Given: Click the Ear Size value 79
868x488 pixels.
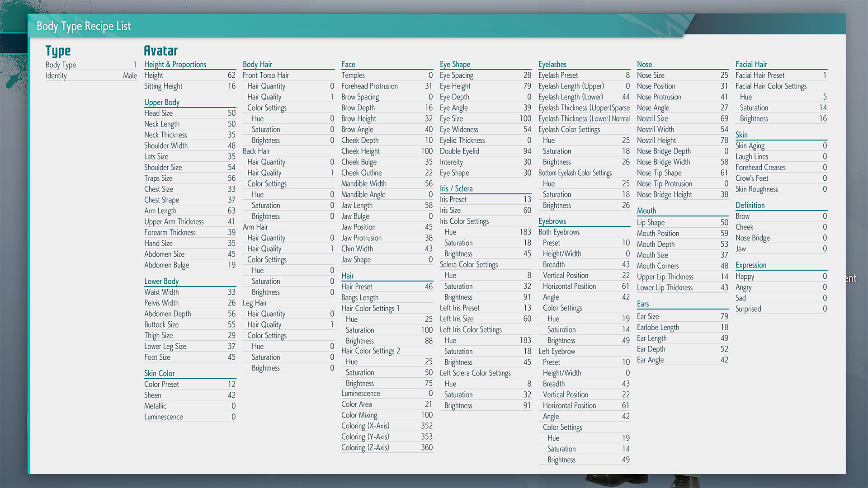Looking at the screenshot, I should coord(724,316).
